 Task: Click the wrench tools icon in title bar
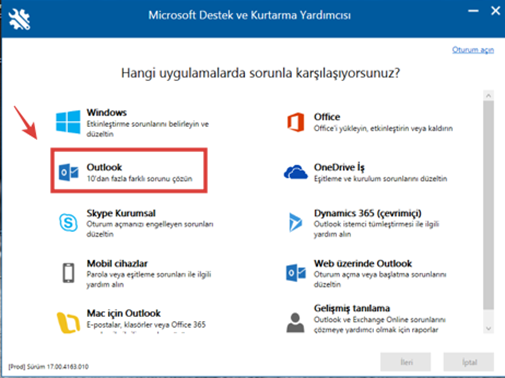coord(19,19)
